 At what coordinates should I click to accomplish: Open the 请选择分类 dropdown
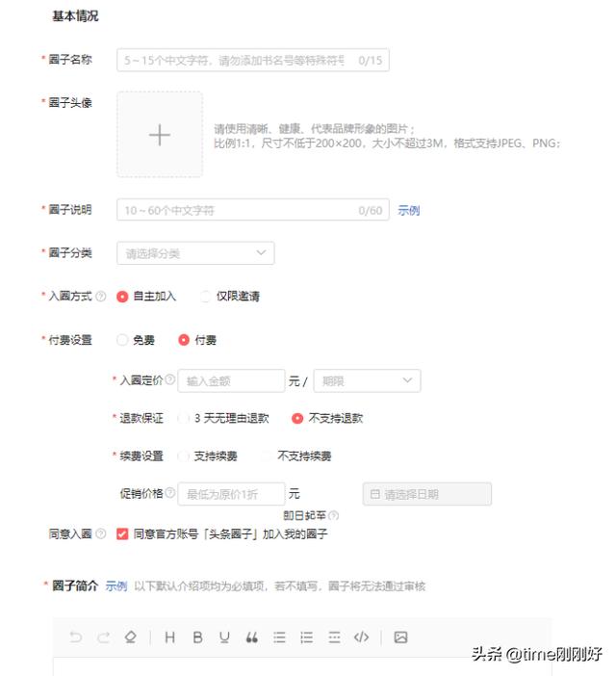point(195,253)
